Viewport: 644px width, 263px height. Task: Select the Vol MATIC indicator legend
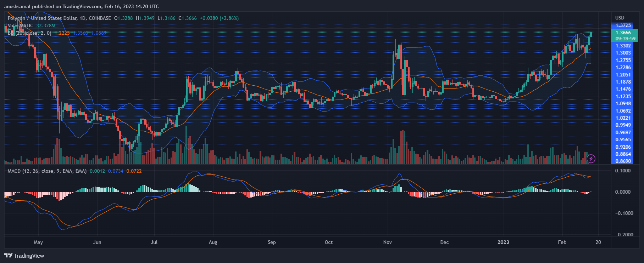(21, 25)
